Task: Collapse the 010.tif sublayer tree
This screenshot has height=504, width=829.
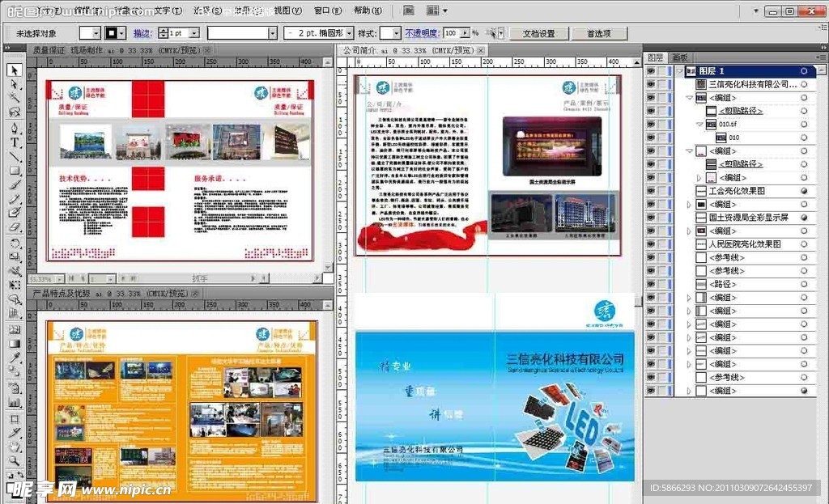Action: click(x=699, y=125)
